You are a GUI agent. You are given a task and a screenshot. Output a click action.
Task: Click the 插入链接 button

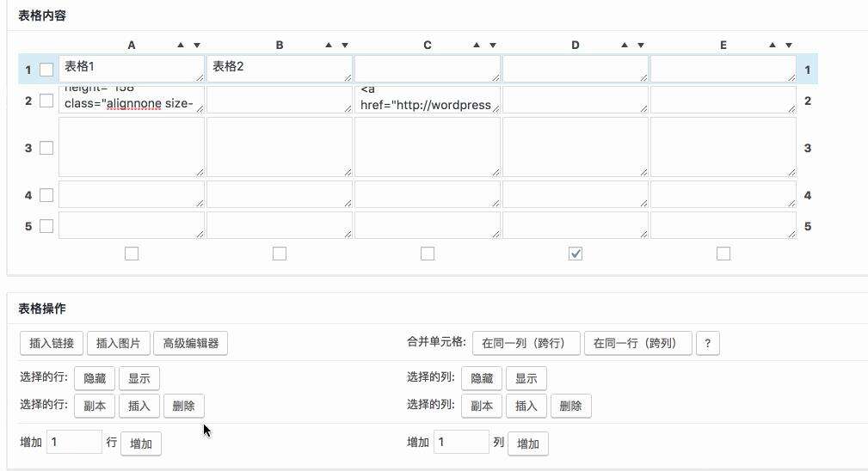pos(52,343)
